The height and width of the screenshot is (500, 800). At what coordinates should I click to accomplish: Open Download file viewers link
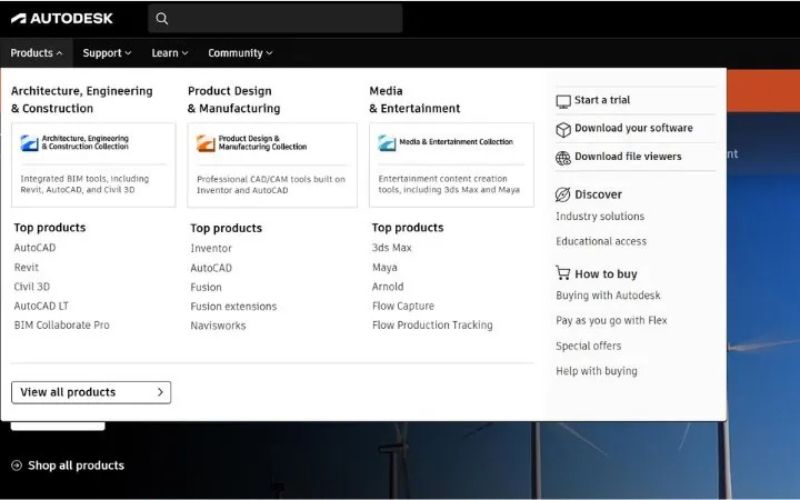[x=628, y=157]
